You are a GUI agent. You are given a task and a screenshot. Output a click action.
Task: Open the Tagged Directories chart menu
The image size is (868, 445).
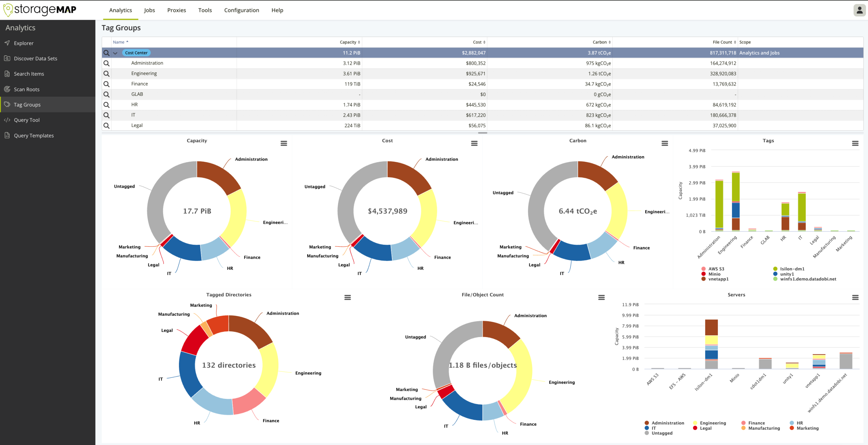[348, 298]
